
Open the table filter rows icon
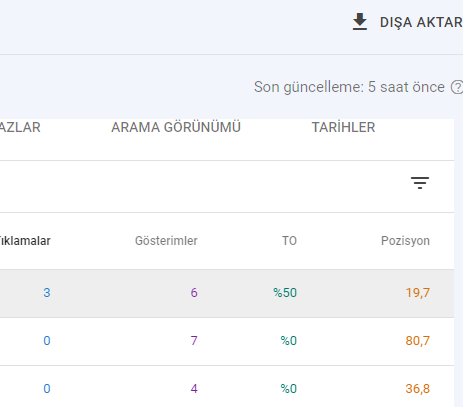coord(420,183)
